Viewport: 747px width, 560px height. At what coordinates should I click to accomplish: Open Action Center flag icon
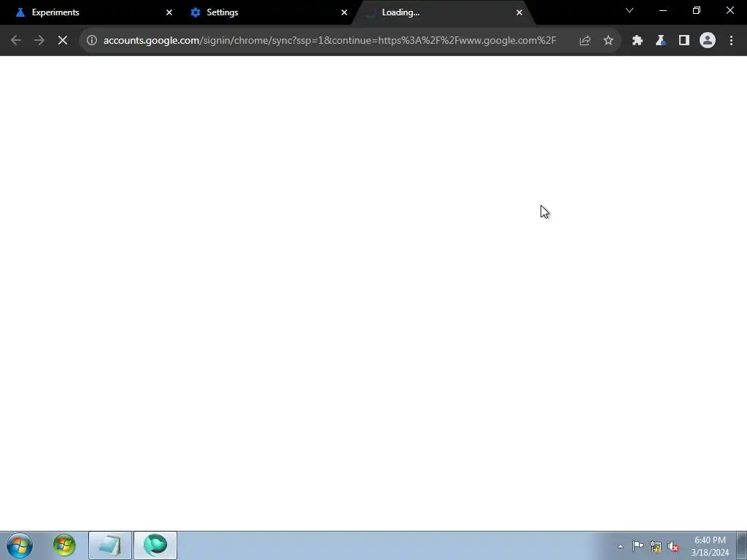pos(638,546)
